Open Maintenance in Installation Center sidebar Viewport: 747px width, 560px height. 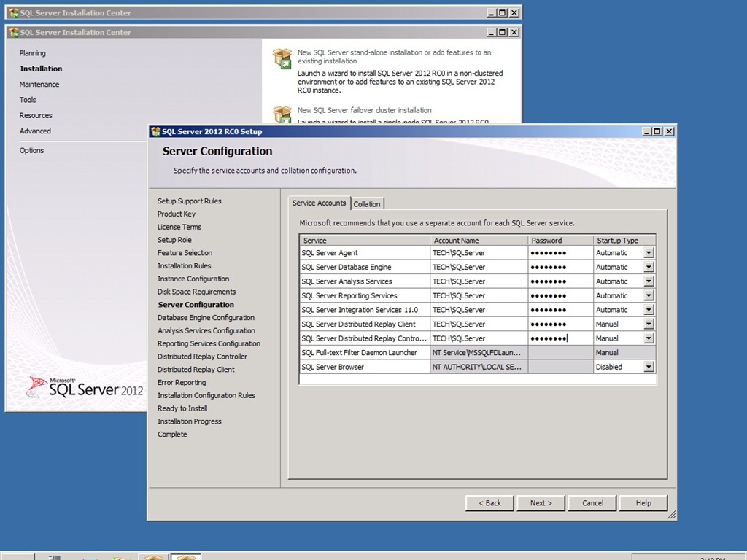pos(39,85)
